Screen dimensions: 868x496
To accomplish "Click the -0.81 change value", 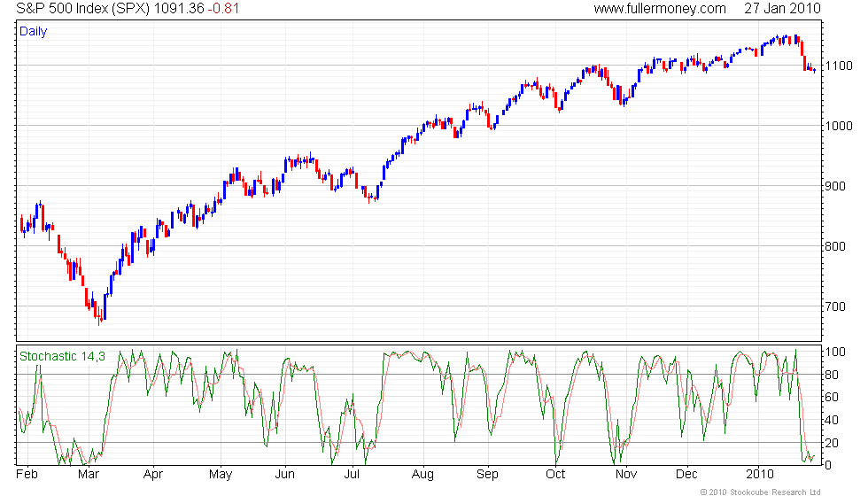I will coord(223,8).
